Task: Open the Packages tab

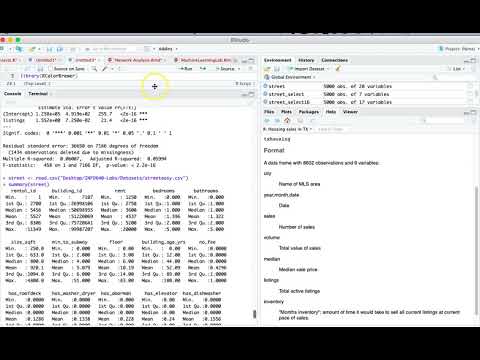Action: pos(309,112)
